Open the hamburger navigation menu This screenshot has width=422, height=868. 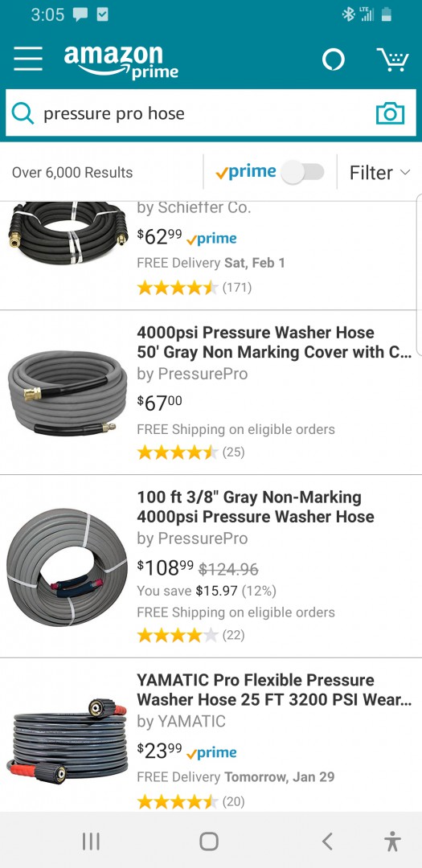click(28, 59)
